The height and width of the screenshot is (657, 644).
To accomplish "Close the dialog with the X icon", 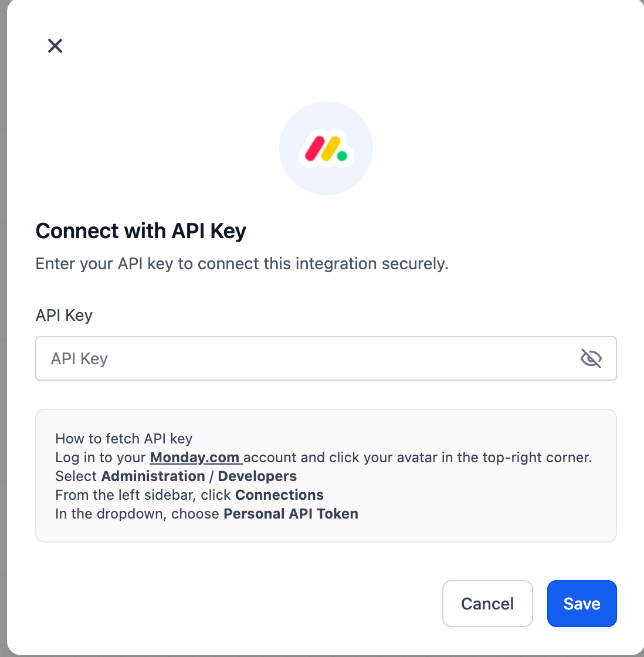I will (x=55, y=46).
